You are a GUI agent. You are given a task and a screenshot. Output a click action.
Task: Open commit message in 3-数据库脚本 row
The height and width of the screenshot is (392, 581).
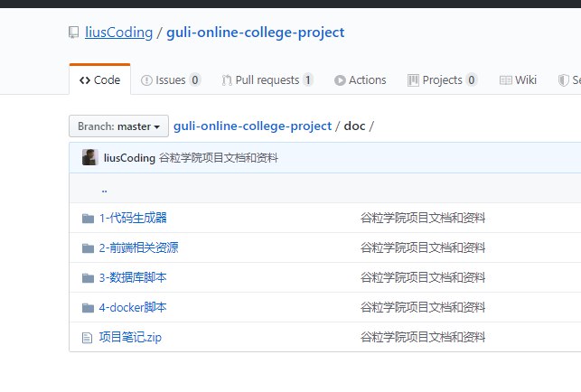point(423,277)
